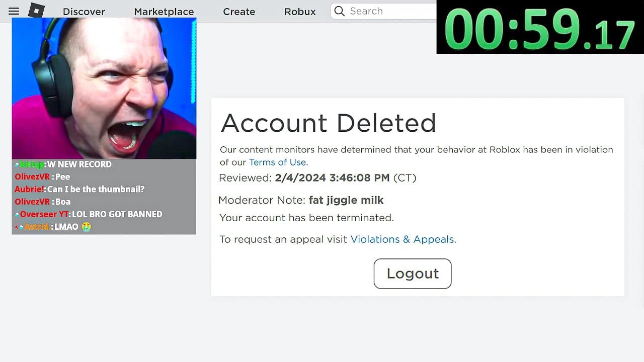This screenshot has height=362, width=644.
Task: Click the crying emoji in Astrid's message
Action: tap(87, 227)
